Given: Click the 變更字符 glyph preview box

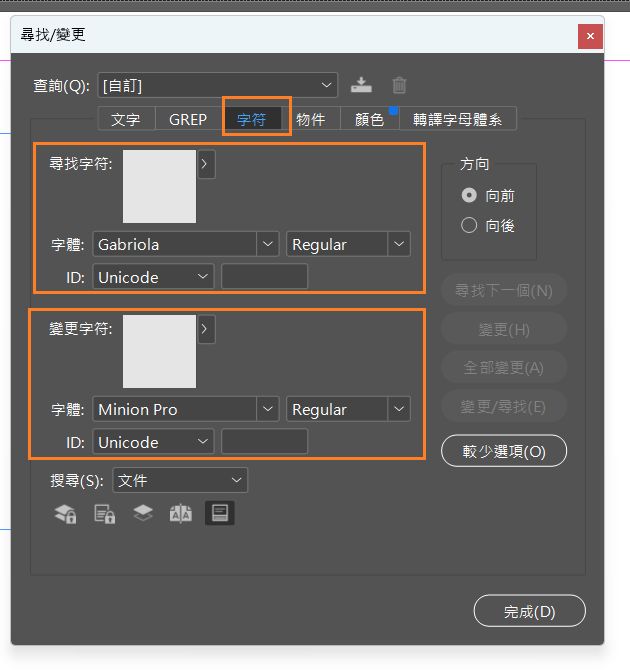Looking at the screenshot, I should coord(159,351).
